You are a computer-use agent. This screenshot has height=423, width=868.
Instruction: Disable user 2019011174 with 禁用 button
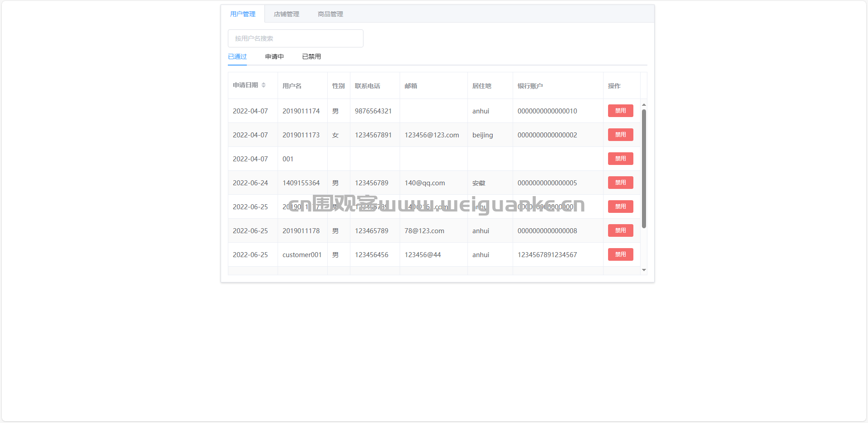point(621,111)
